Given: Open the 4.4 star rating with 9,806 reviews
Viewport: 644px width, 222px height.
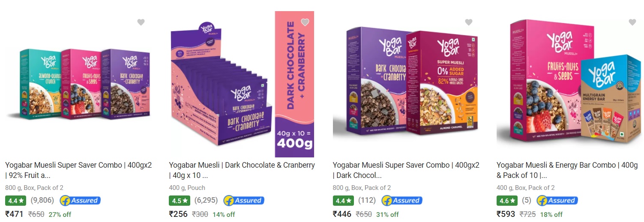Looking at the screenshot, I should (15, 200).
